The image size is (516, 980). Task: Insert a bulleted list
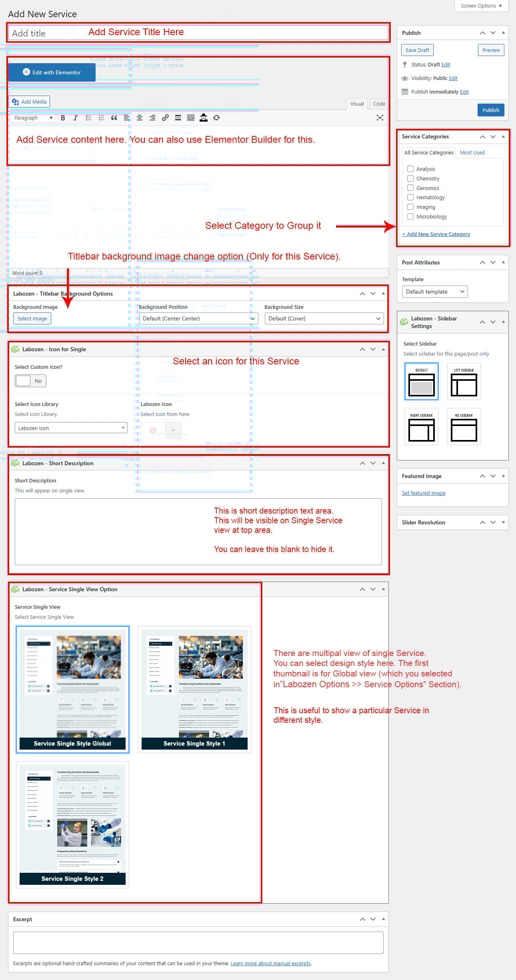click(x=88, y=118)
